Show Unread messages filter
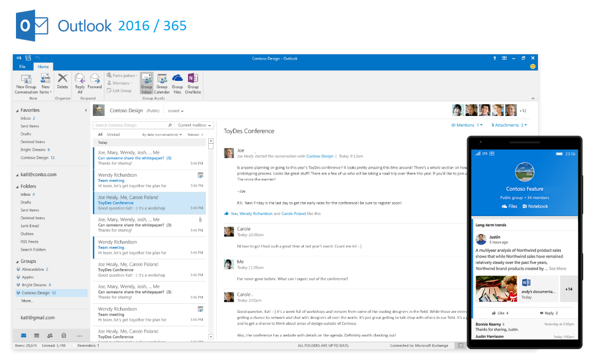The image size is (596, 364). coord(113,135)
